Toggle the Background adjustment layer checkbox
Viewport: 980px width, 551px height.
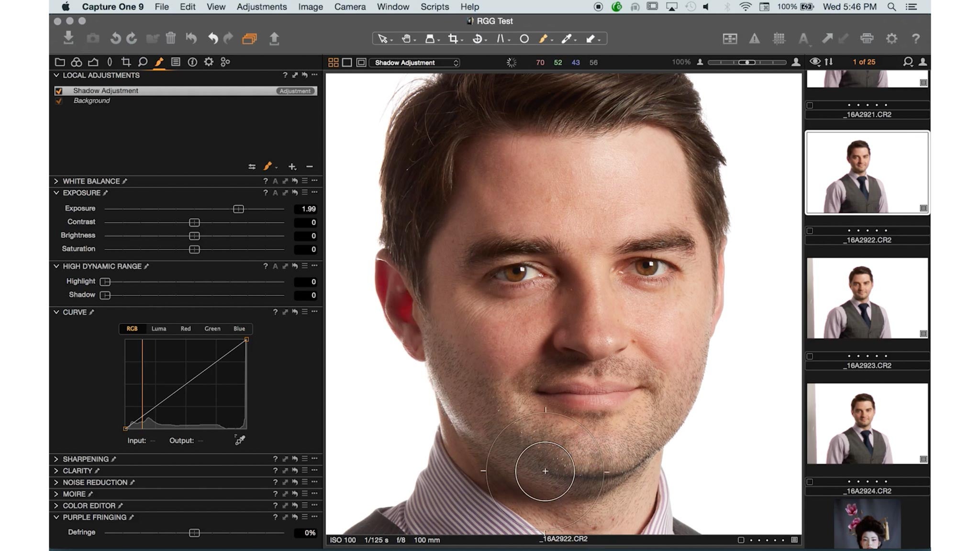pos(59,101)
